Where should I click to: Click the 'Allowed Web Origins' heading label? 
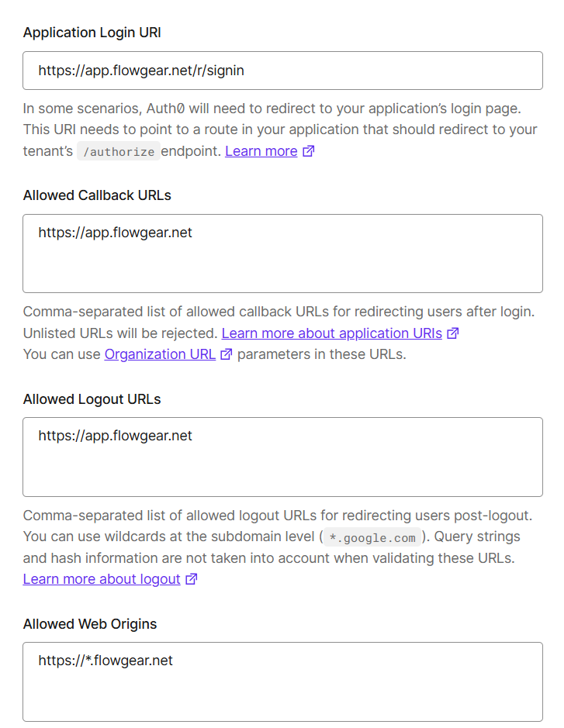click(90, 624)
